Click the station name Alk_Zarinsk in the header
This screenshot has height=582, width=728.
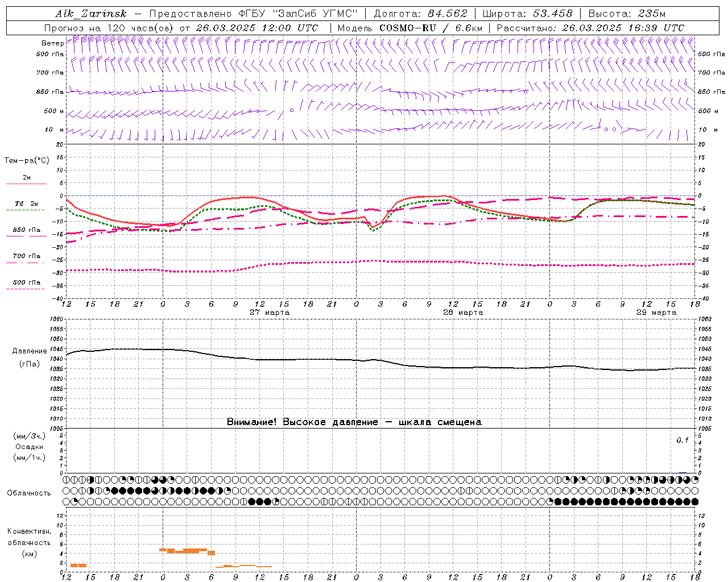[x=91, y=14]
